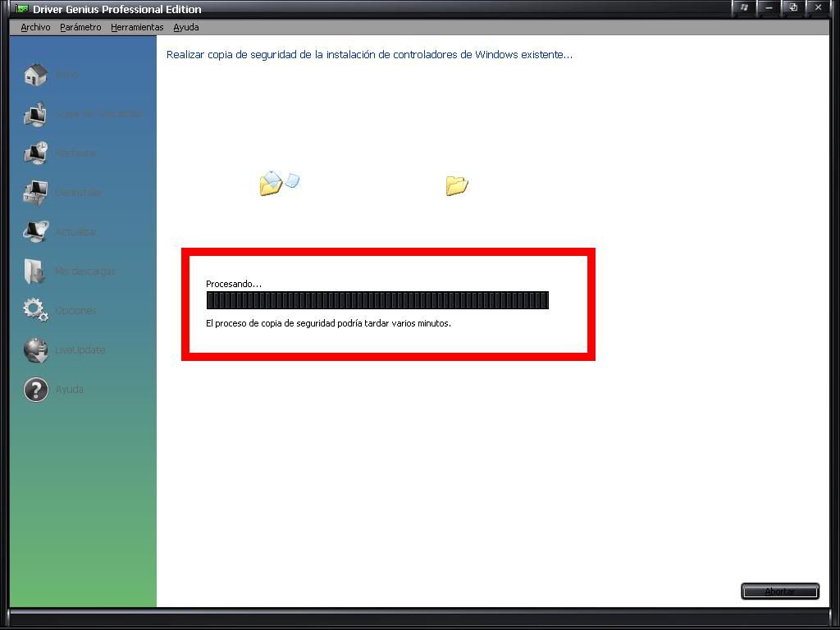Screen dimensions: 840x630
Task: Open the Opciones gears icon
Action: point(36,310)
